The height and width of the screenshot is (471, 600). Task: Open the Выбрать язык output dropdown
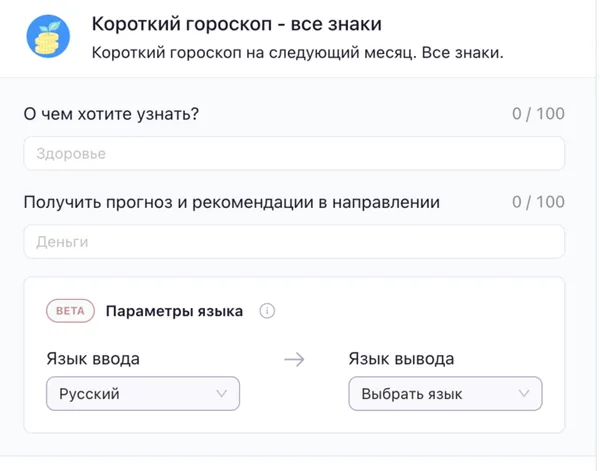click(444, 394)
